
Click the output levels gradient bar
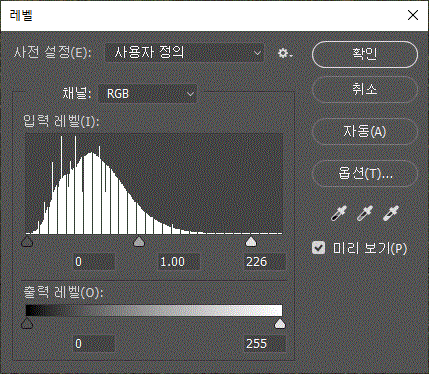point(154,310)
